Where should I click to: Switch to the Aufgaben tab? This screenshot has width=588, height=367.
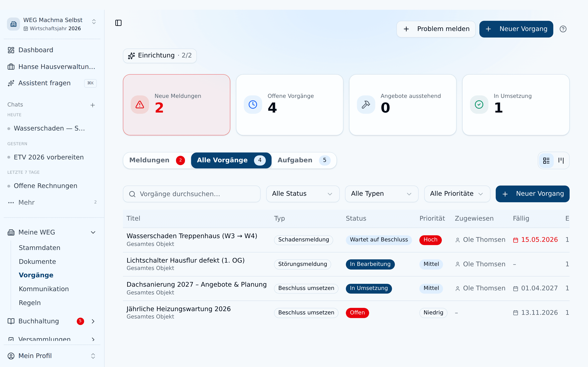304,160
